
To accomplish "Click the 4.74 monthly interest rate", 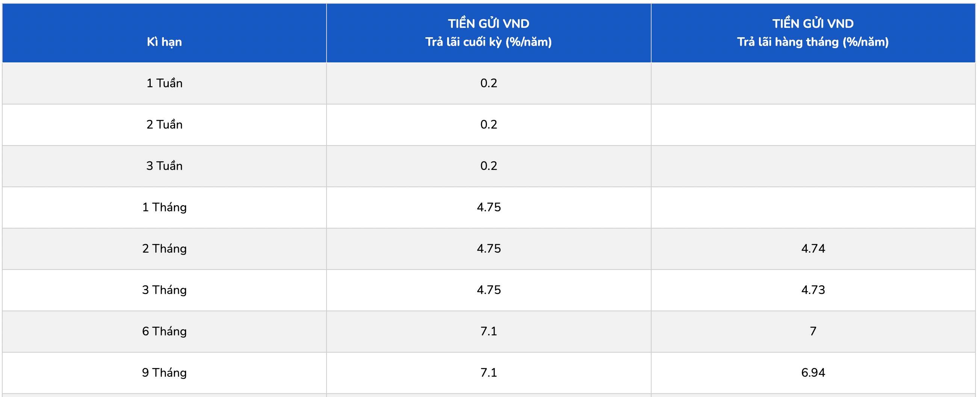I will coord(813,249).
